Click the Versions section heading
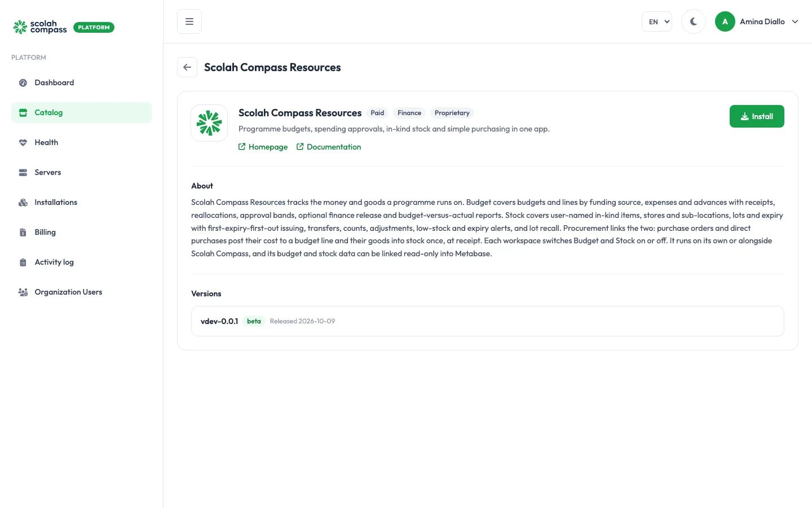812x508 pixels. [x=206, y=294]
